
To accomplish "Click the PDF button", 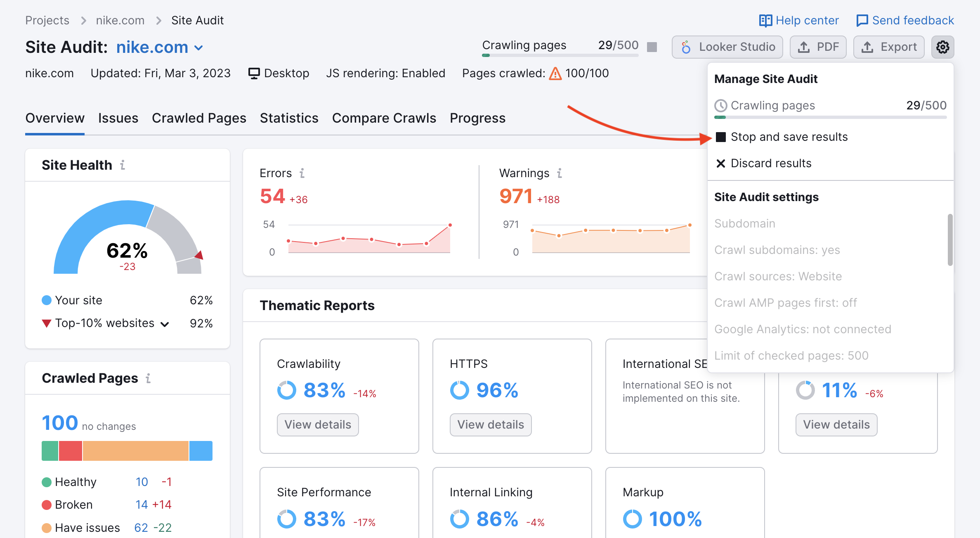I will 818,47.
